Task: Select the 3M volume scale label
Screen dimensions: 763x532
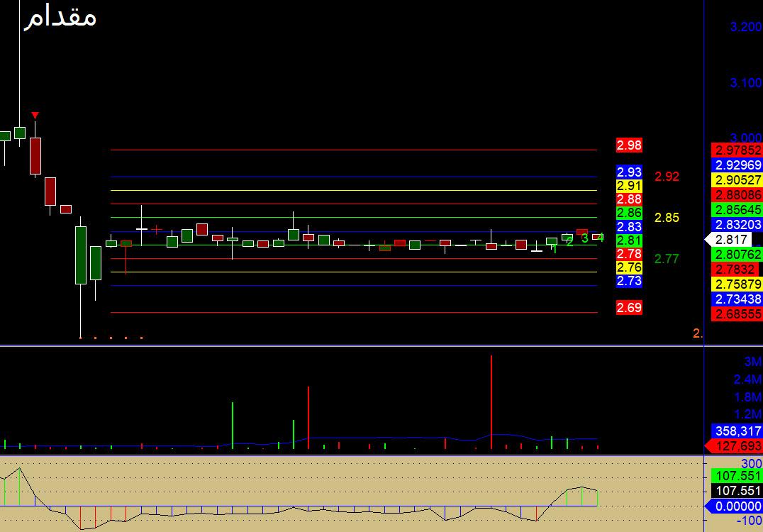Action: coord(753,362)
